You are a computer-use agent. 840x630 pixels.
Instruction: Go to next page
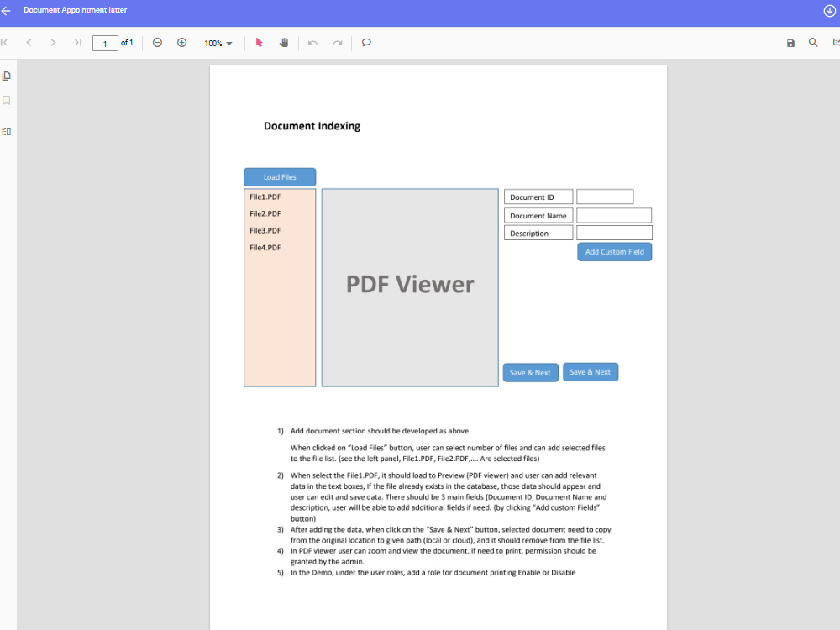tap(53, 42)
